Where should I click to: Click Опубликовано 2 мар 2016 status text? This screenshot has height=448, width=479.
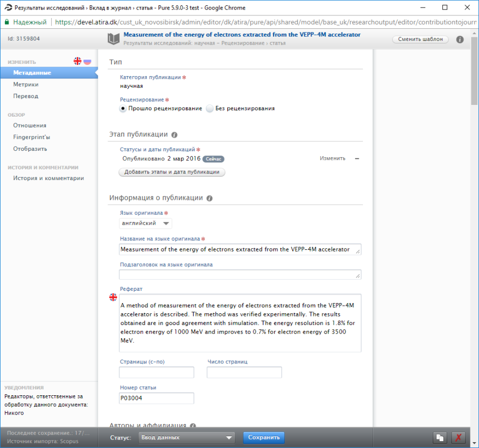(x=161, y=158)
